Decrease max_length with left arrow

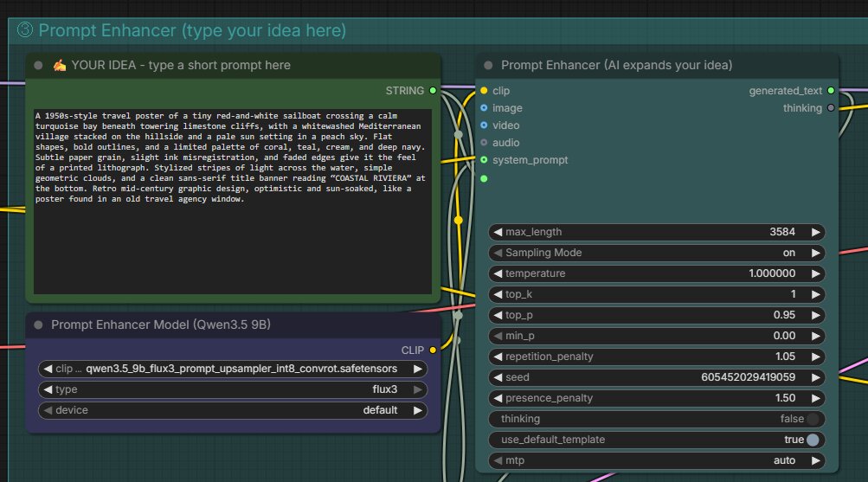tap(498, 232)
